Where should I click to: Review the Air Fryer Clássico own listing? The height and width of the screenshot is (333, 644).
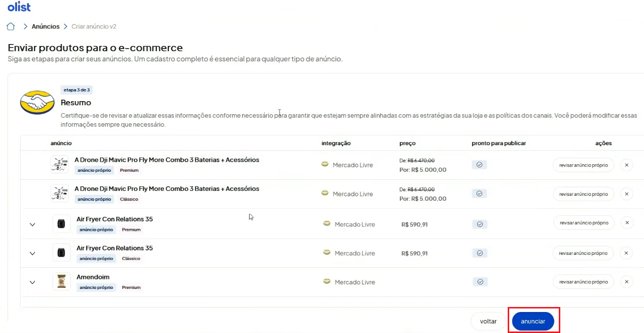pos(583,253)
